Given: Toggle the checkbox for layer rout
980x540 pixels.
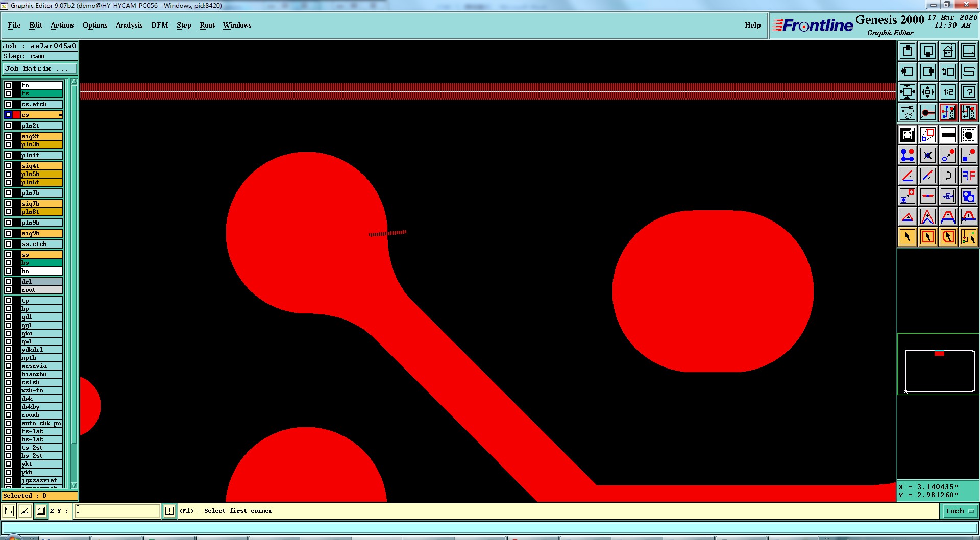Looking at the screenshot, I should [x=8, y=290].
